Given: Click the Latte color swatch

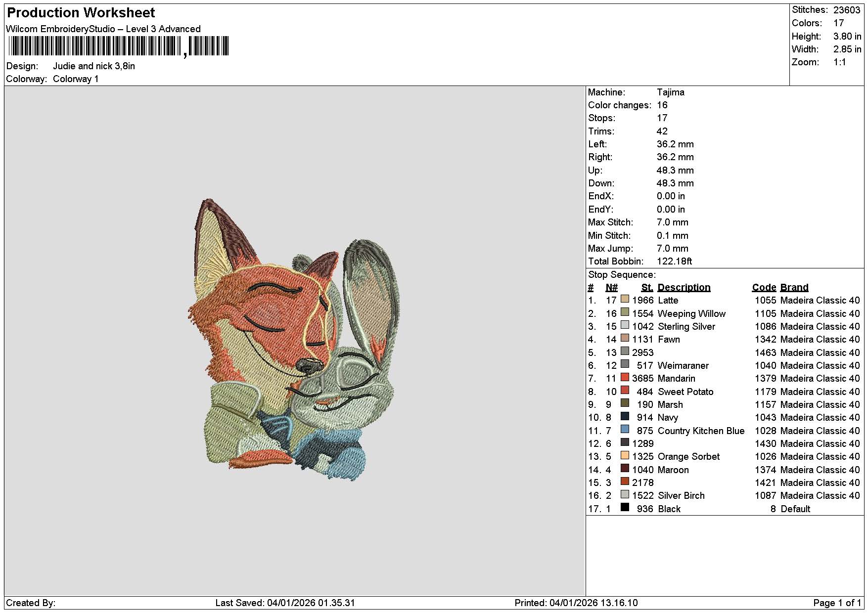Looking at the screenshot, I should tap(625, 300).
